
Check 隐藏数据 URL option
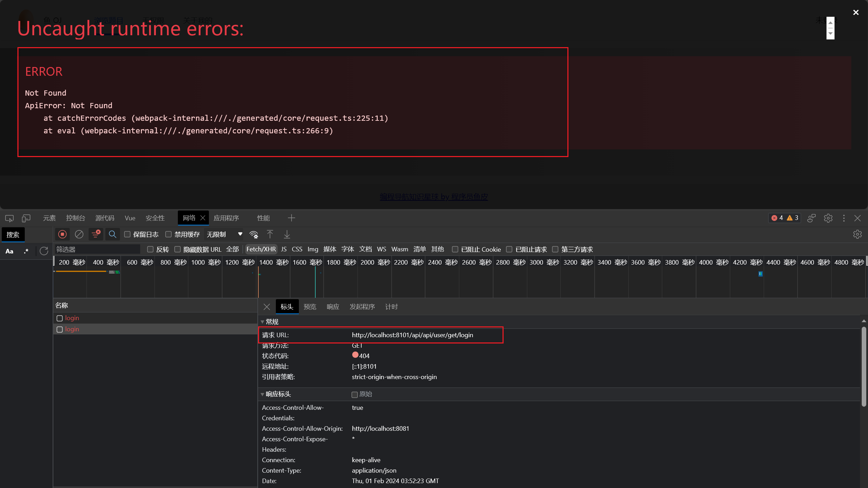(x=178, y=249)
